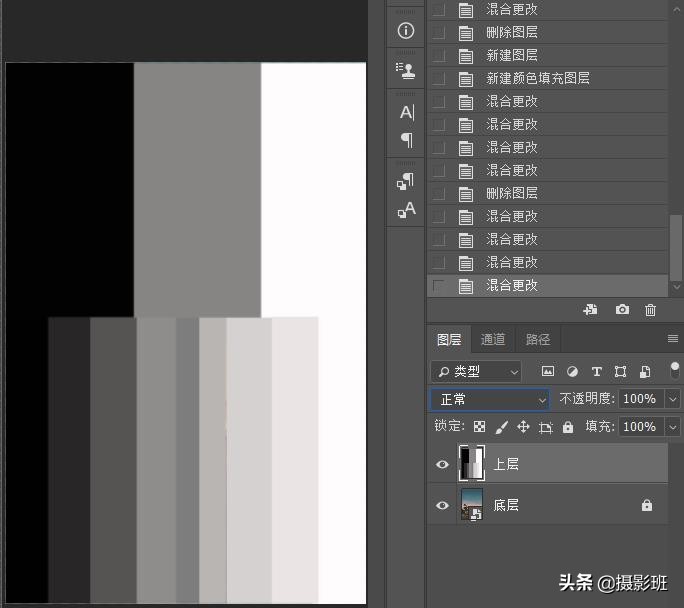Create new document from current history state
This screenshot has height=608, width=684.
(x=590, y=310)
